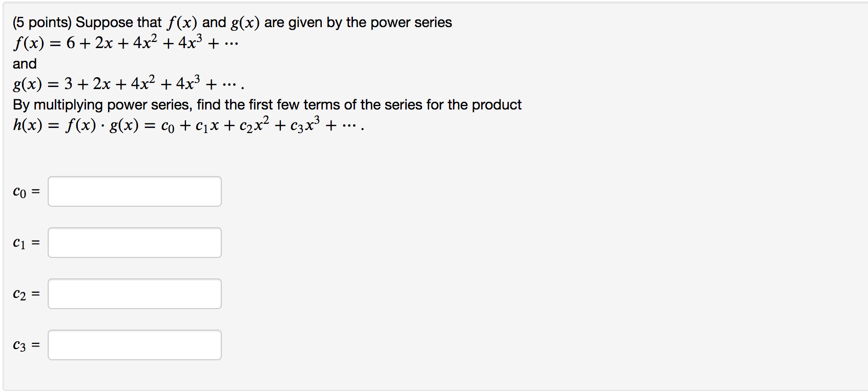
Task: Click the border of the c2 input box
Action: [49, 294]
